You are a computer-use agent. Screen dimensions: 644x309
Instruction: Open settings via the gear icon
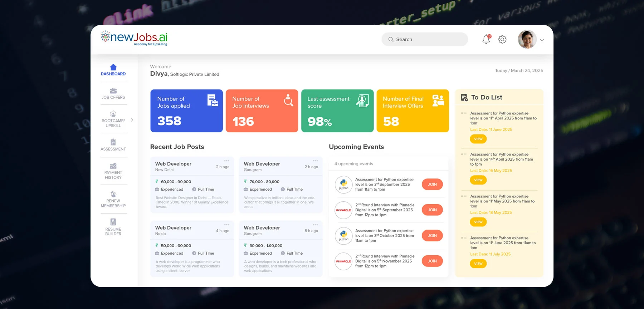click(502, 39)
